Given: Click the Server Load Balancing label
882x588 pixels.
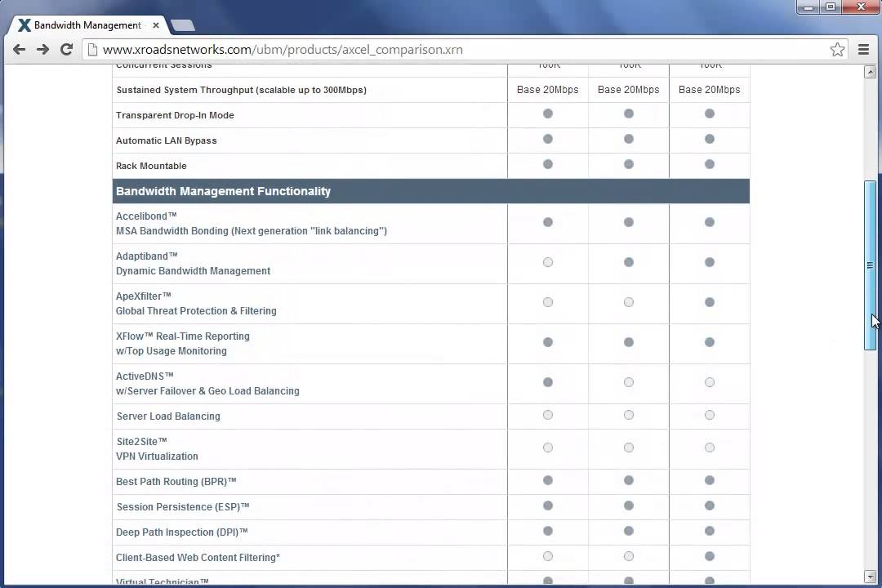Looking at the screenshot, I should tap(168, 416).
